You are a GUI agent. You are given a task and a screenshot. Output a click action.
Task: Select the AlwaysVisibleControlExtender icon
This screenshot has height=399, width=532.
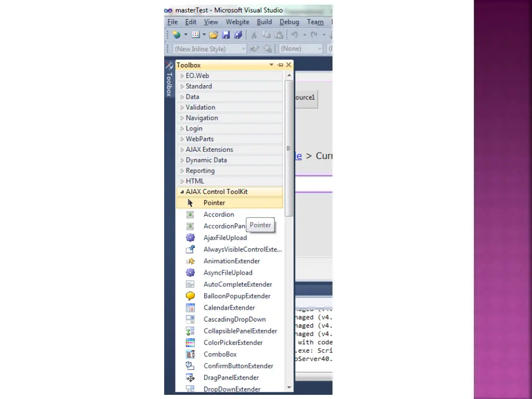[190, 249]
